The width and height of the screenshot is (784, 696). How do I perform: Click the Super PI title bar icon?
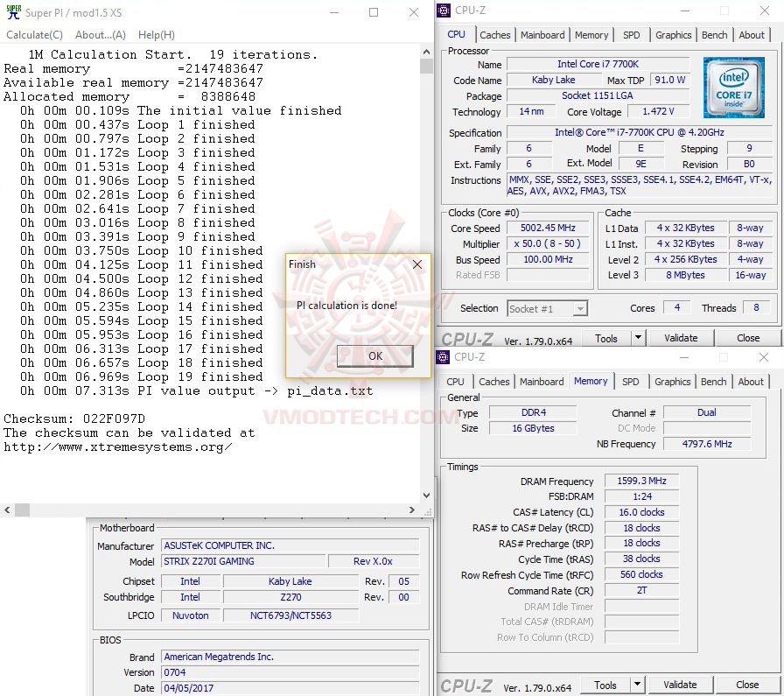click(13, 12)
